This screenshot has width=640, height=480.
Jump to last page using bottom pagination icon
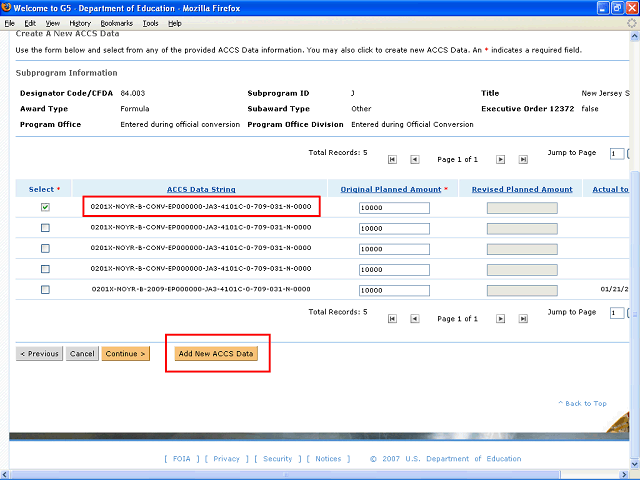tap(522, 319)
